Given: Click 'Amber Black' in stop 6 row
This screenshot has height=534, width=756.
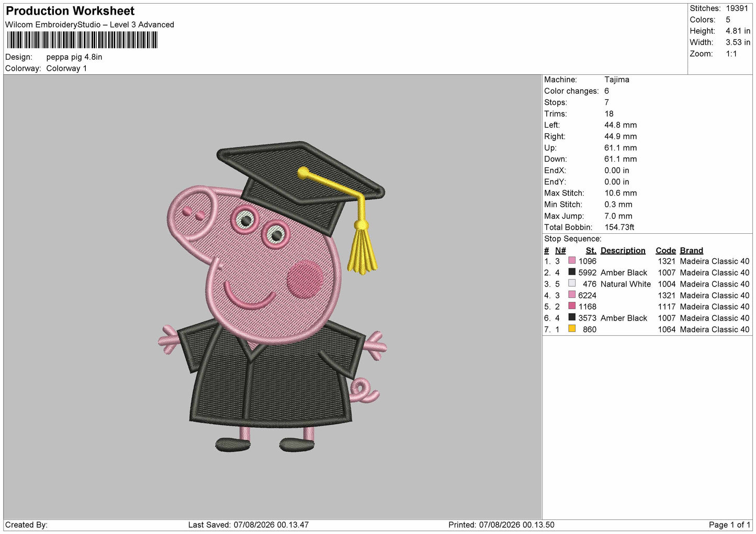Looking at the screenshot, I should click(624, 318).
